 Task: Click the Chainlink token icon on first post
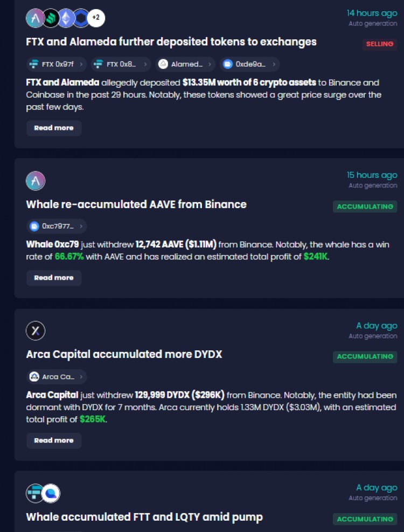click(81, 18)
